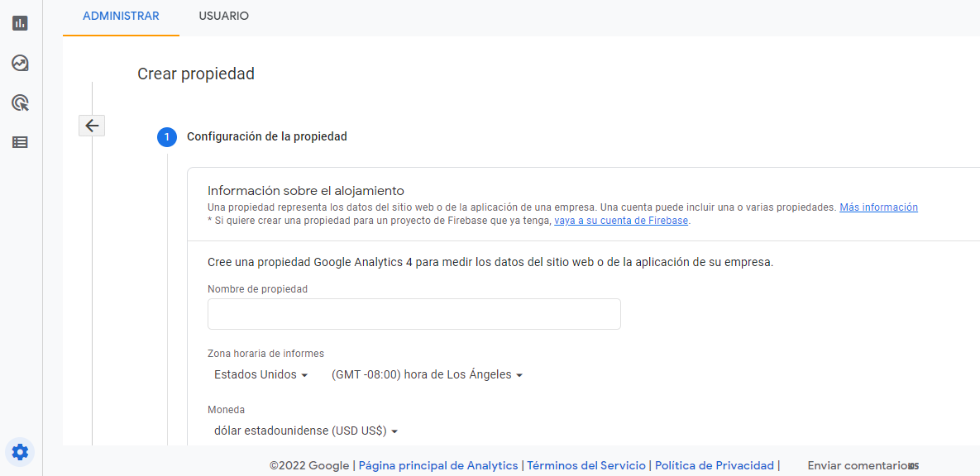Screen dimensions: 980x476
Task: Open the Explore icon in sidebar
Action: 20,63
